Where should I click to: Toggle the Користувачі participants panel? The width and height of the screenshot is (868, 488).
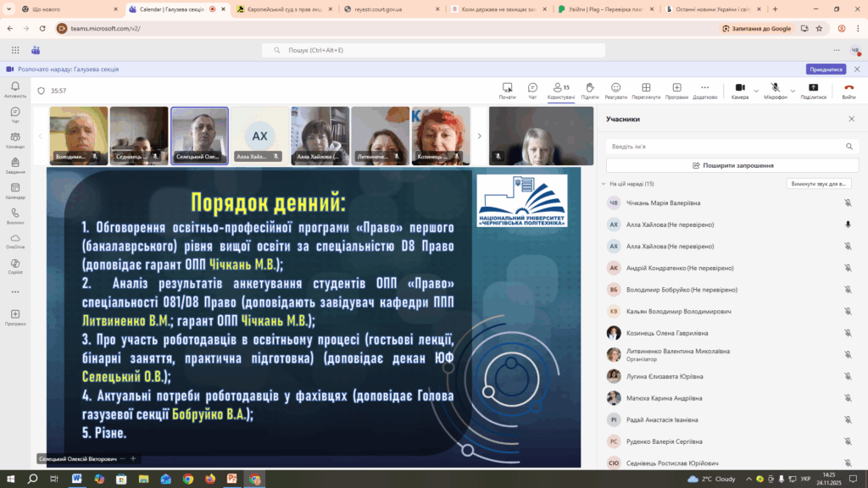pos(560,88)
